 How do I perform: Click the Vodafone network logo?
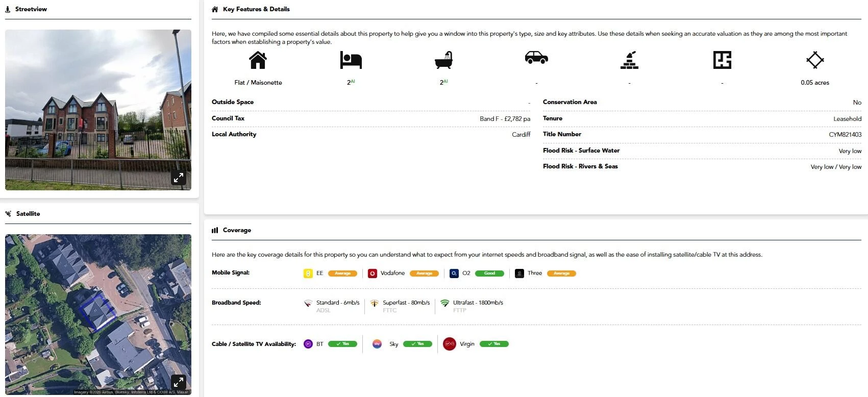point(373,274)
